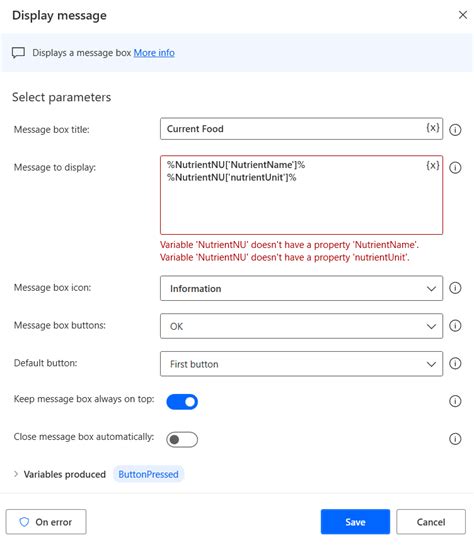Click variable picker icon in Message box title field
This screenshot has height=545, width=474.
[433, 128]
